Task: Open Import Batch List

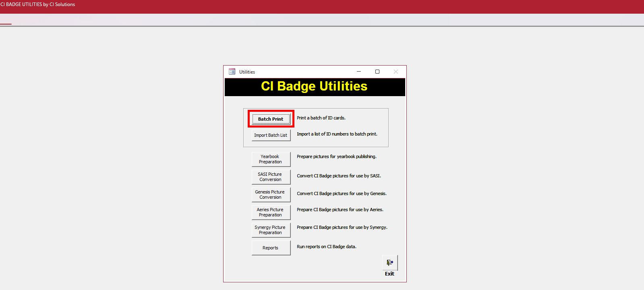Action: tap(271, 135)
